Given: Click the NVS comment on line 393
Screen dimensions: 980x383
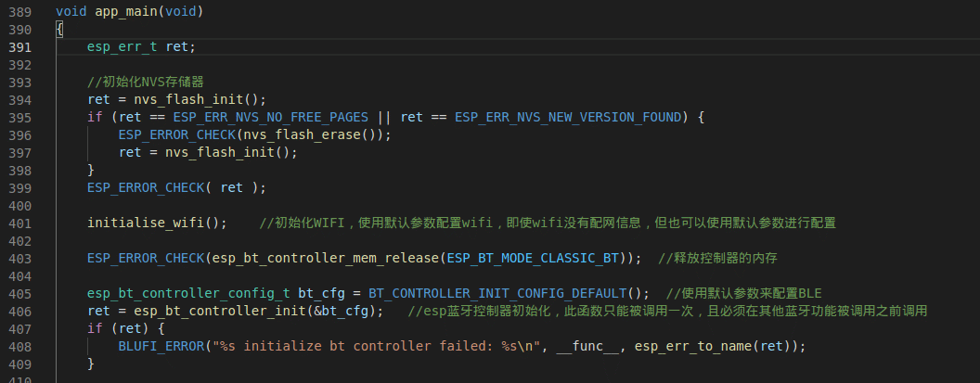Looking at the screenshot, I should click(146, 82).
